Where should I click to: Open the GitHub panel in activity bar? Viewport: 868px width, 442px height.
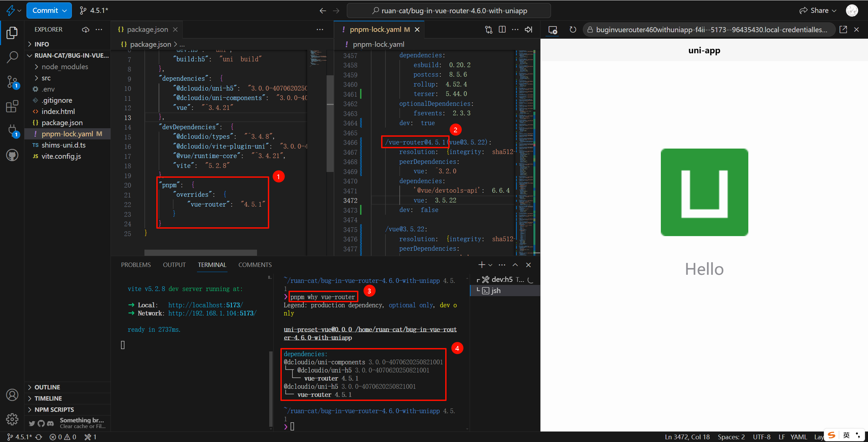[x=12, y=155]
